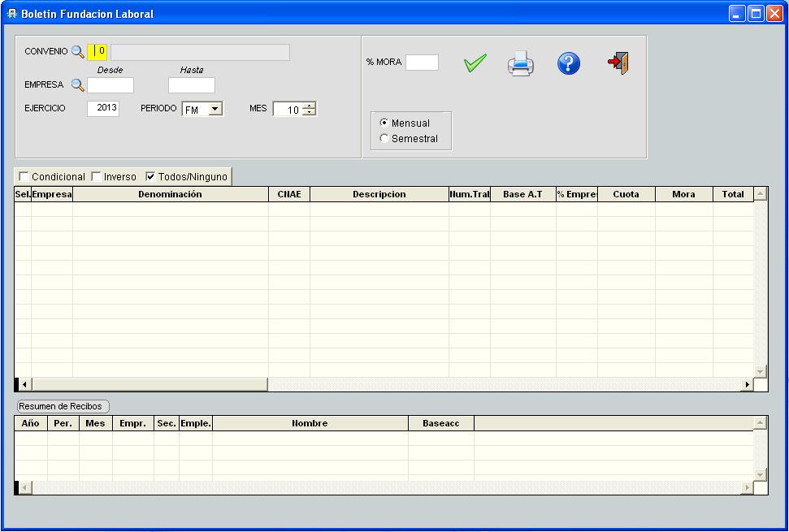Click the Num.Trab column header
This screenshot has height=532, width=789.
coord(470,194)
